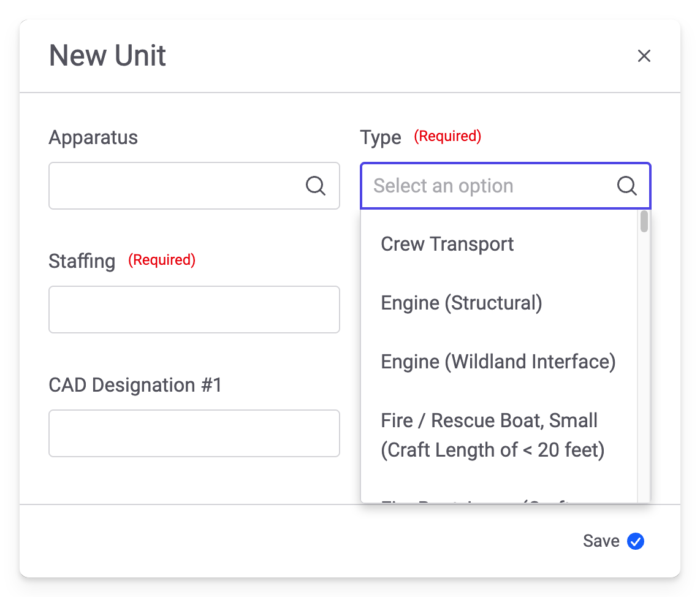Viewport: 700px width, 597px height.
Task: Click the Type dropdown scrollbar thumb
Action: [644, 222]
